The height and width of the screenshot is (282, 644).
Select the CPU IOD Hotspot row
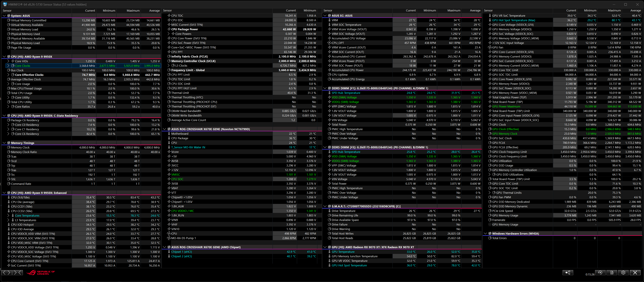pos(81,225)
